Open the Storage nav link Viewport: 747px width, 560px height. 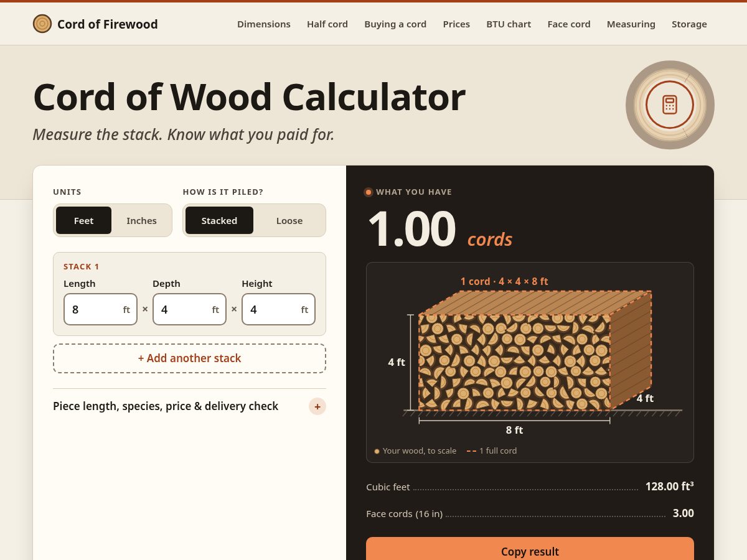point(689,24)
